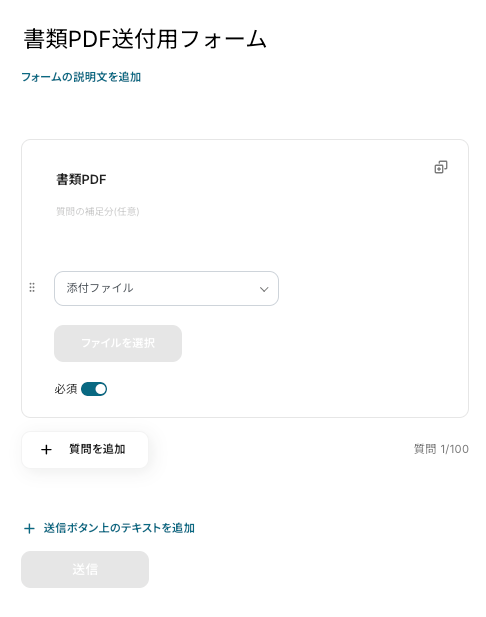The width and height of the screenshot is (486, 617).
Task: Edit the form title 書類PDF送付用フォーム
Action: 145,39
